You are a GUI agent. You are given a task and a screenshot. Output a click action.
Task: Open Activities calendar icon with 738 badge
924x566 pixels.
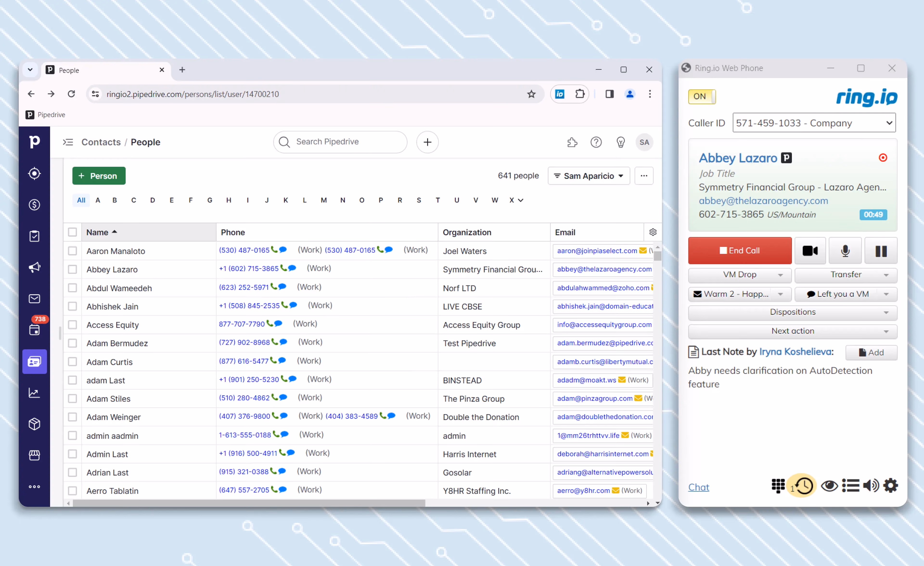tap(34, 329)
